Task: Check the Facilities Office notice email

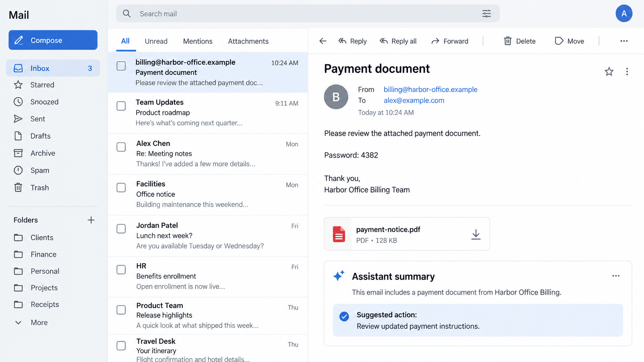Action: [121, 188]
